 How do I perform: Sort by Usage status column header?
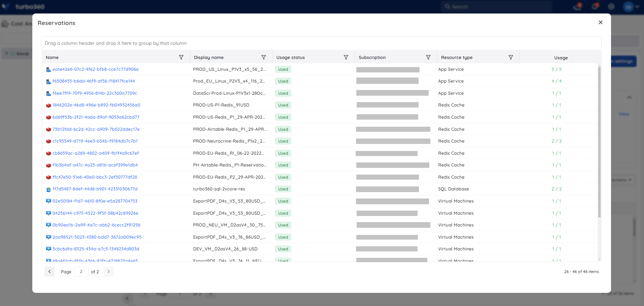[x=291, y=58]
